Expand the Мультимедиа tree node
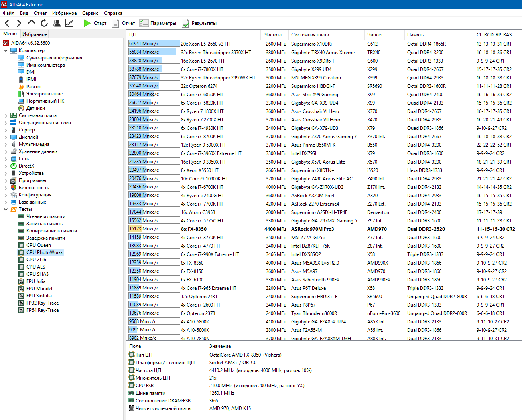 click(6, 144)
